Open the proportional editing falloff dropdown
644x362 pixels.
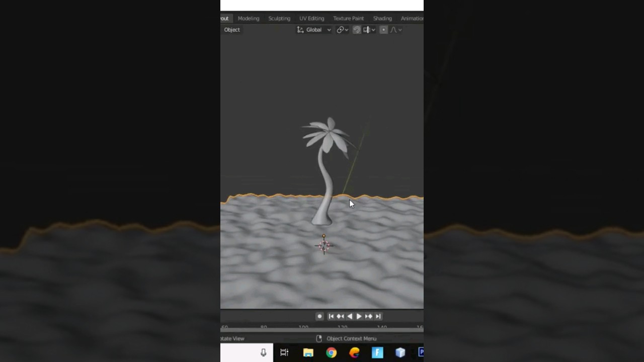click(396, 30)
